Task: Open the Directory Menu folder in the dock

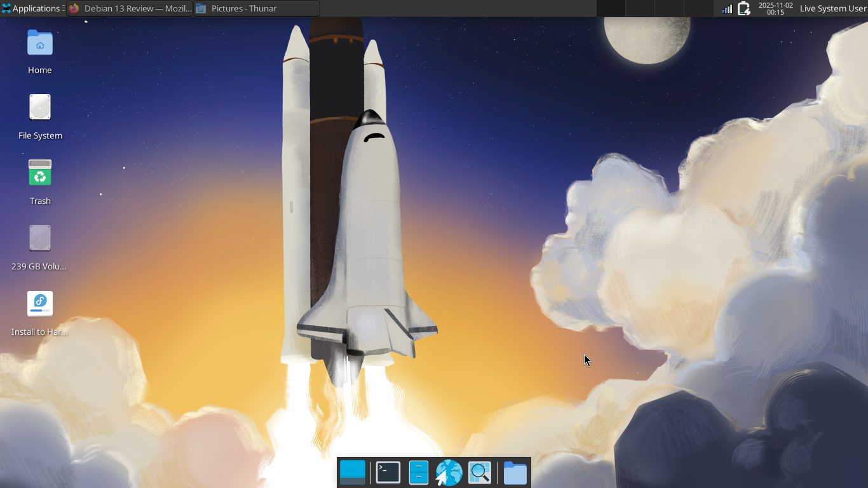Action: point(515,472)
